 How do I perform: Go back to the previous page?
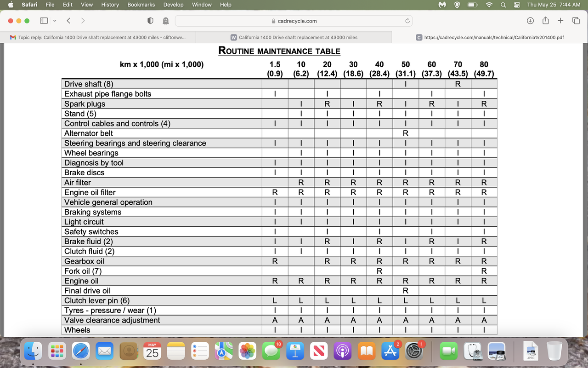[x=68, y=21]
